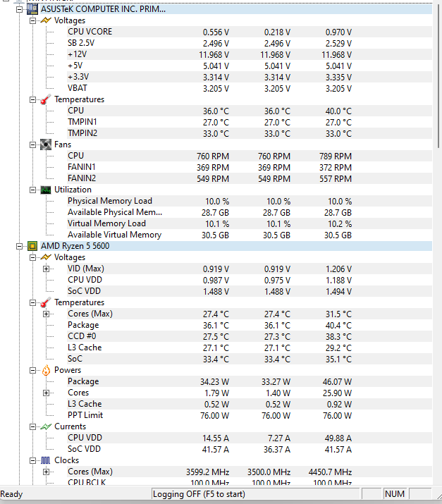Viewport: 442px width, 504px height.
Task: Select the Virtual Memory Load row
Action: [x=249, y=223]
